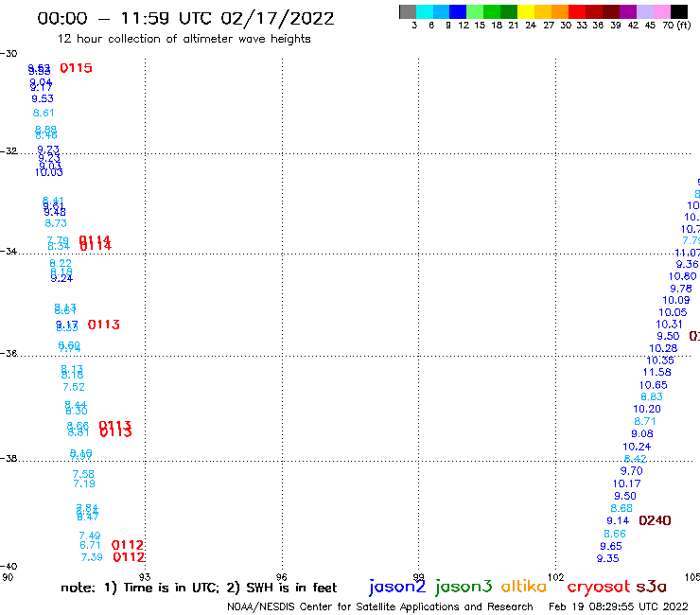Image resolution: width=700 pixels, height=615 pixels.
Task: Click the bright green 18 ft legend swatch
Action: coord(492,11)
